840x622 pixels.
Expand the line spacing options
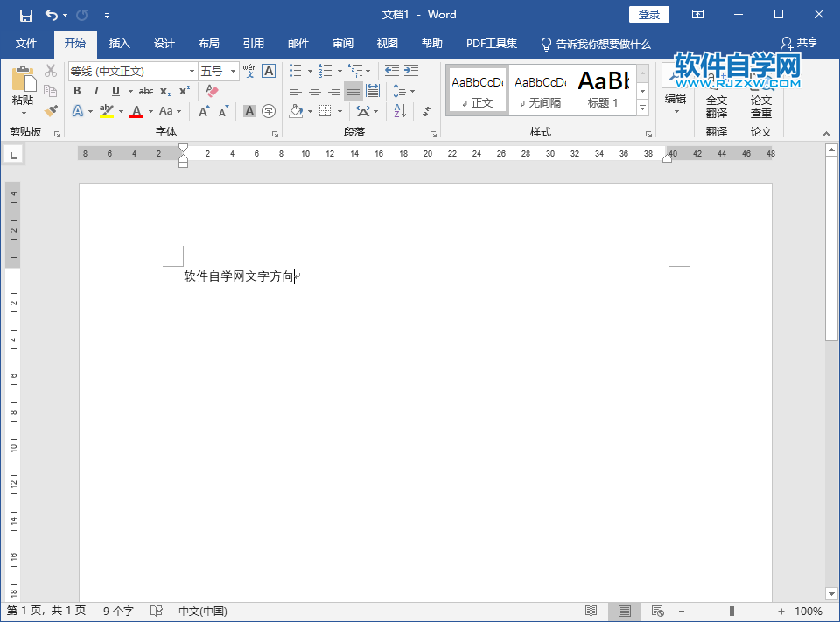pos(411,91)
